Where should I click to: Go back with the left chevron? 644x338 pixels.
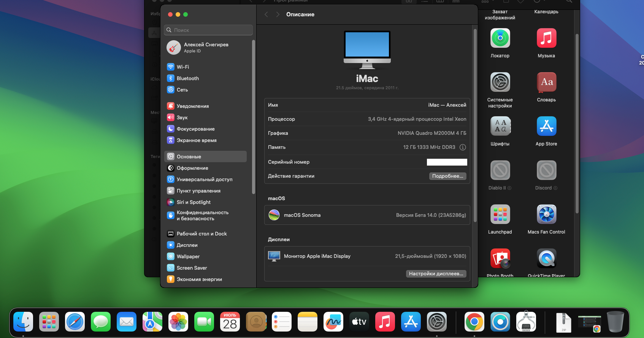[266, 14]
